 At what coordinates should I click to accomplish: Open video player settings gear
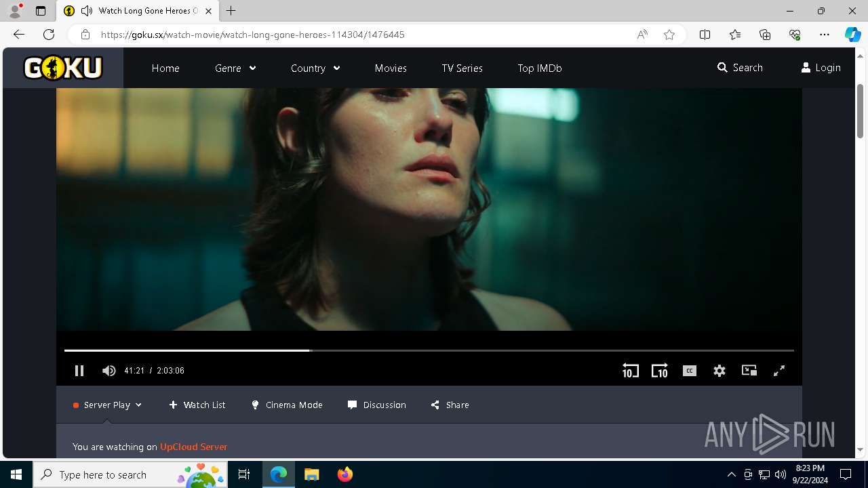point(719,371)
